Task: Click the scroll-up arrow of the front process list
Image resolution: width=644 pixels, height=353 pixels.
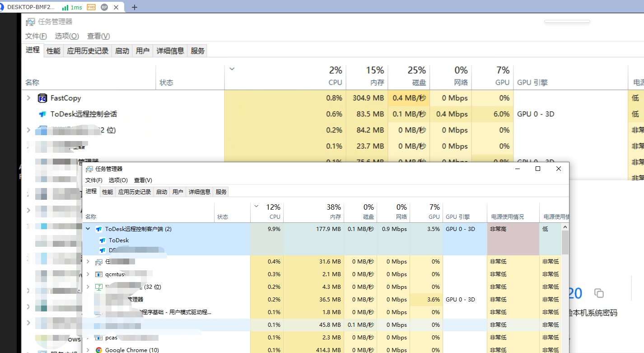Action: coord(565,226)
